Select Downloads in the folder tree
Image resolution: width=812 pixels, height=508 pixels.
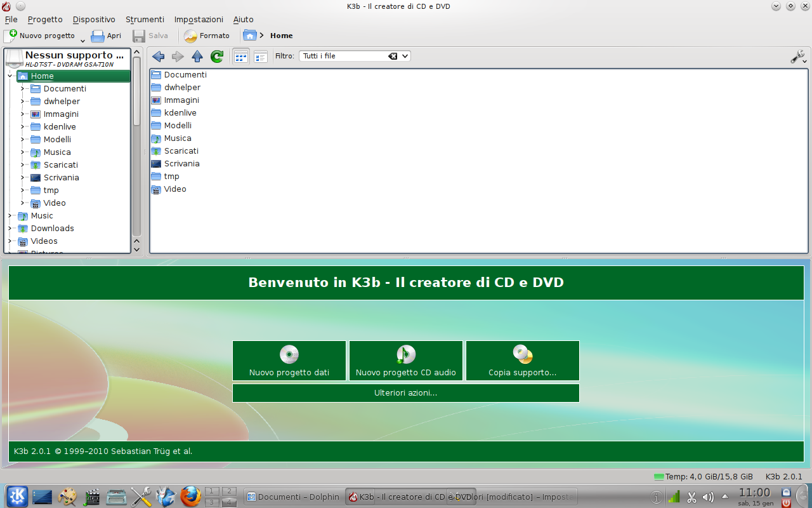(52, 228)
